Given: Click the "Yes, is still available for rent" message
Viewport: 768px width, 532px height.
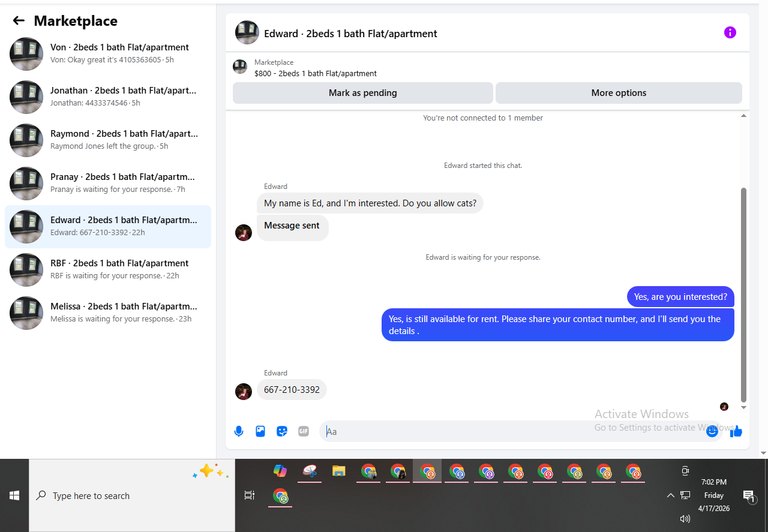Looking at the screenshot, I should coord(558,325).
